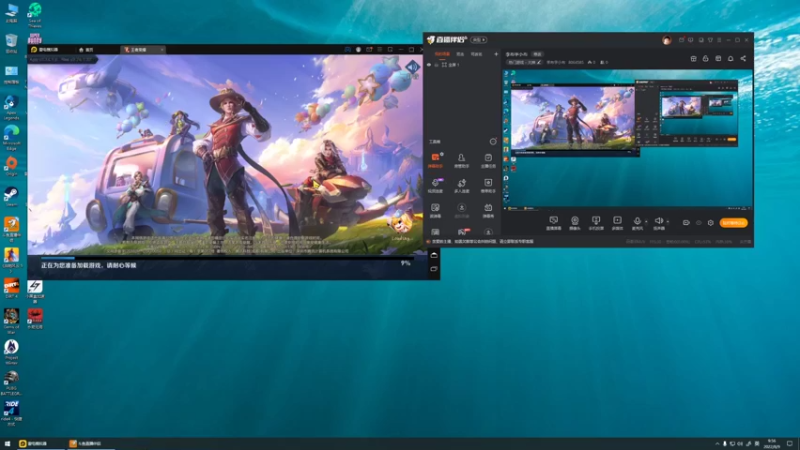
Task: Switch to the second scene tab
Action: [x=460, y=54]
